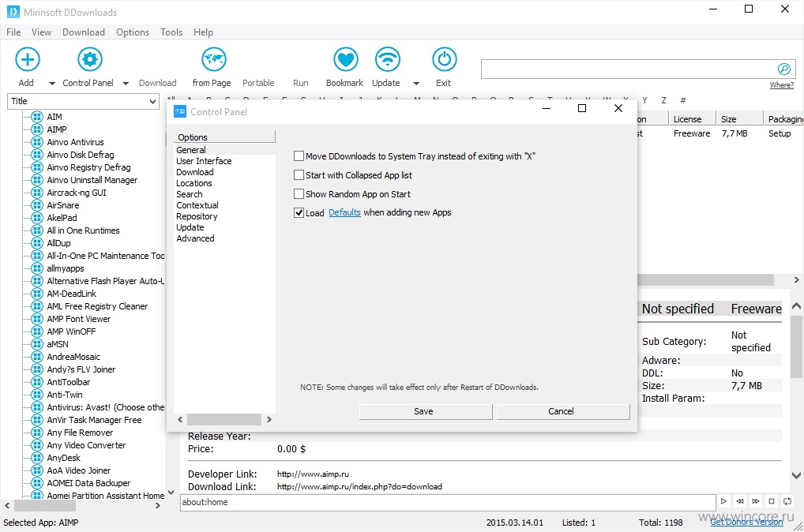Image resolution: width=804 pixels, height=532 pixels.
Task: Open the Options menu in menu bar
Action: click(x=133, y=32)
